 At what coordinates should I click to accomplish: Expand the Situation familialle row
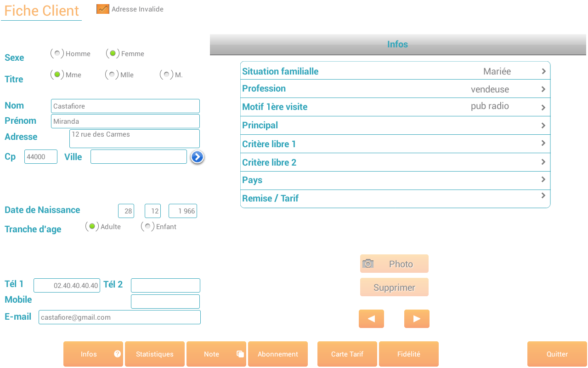[x=395, y=70]
